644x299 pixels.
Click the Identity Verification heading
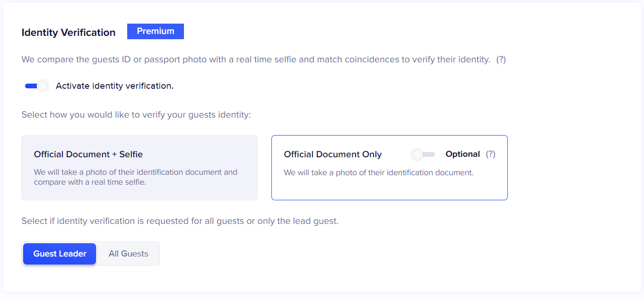tap(69, 33)
